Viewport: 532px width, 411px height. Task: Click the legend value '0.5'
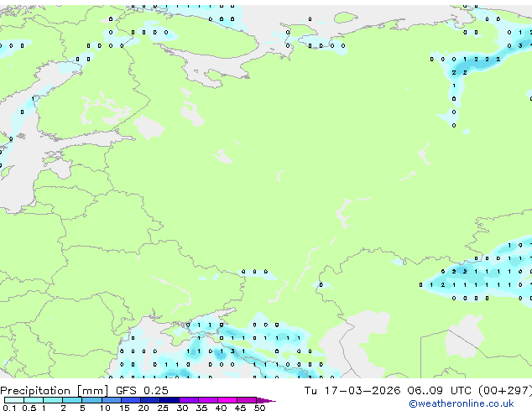29,408
